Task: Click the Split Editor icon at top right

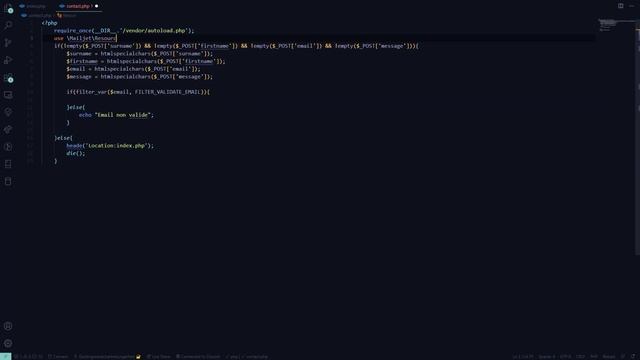Action: (x=620, y=6)
